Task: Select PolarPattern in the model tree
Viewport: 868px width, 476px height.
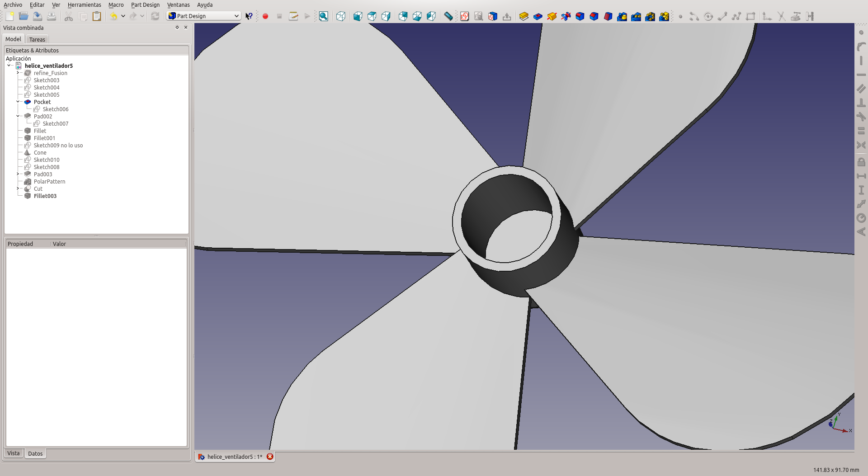Action: tap(50, 181)
